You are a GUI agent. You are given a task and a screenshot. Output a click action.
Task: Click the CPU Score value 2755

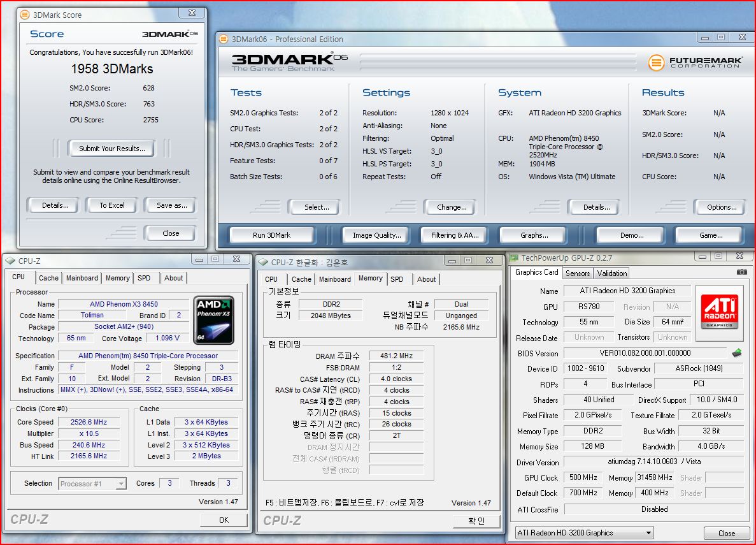[x=150, y=120]
